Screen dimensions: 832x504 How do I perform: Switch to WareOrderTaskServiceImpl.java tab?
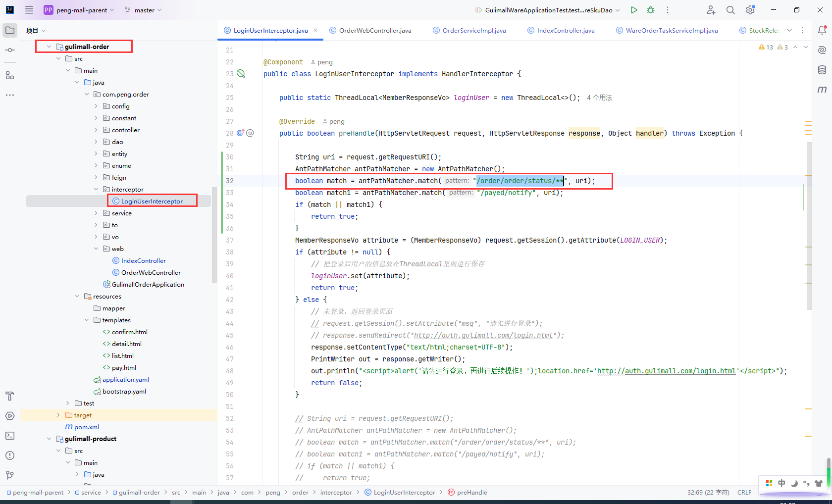667,30
